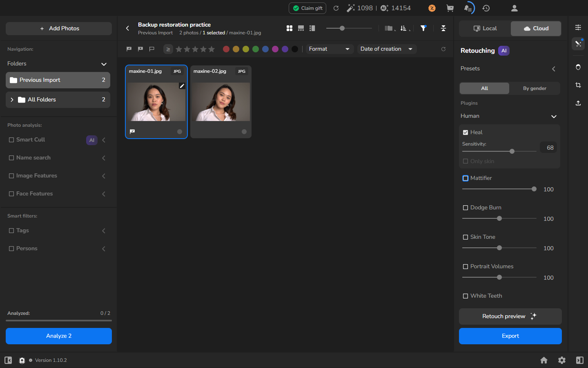Enable the Skin Tone checkbox
The height and width of the screenshot is (368, 588).
click(465, 237)
